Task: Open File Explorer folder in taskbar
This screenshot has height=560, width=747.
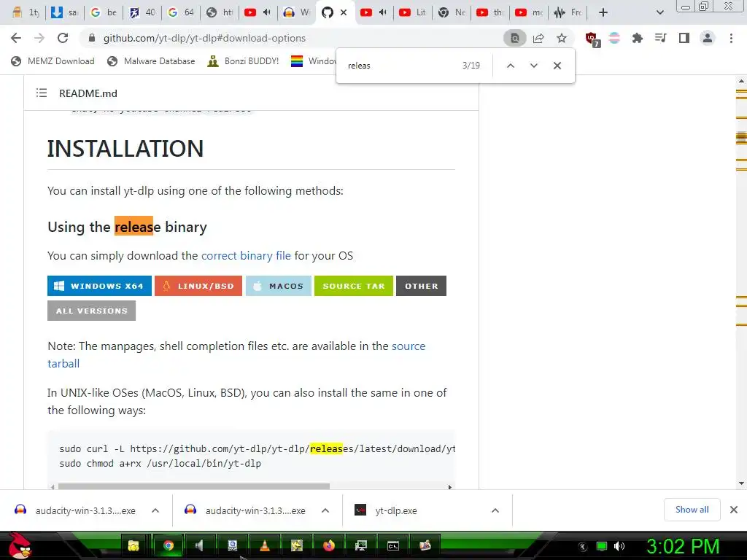Action: click(x=133, y=545)
